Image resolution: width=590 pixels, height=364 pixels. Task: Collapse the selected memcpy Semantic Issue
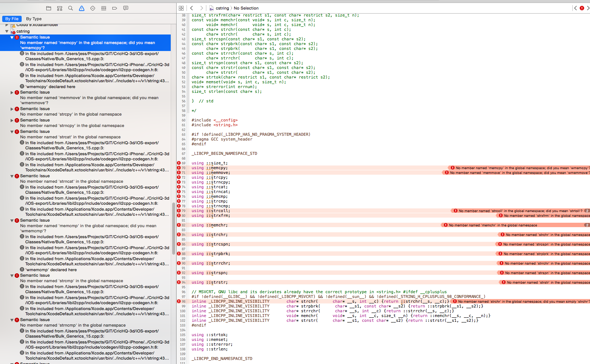coord(12,37)
